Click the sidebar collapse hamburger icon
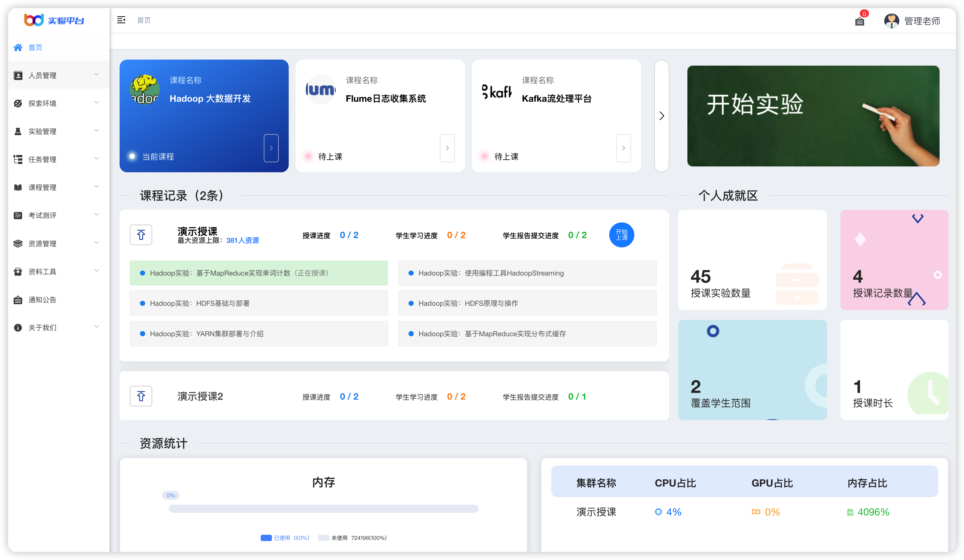This screenshot has height=560, width=964. pyautogui.click(x=121, y=20)
